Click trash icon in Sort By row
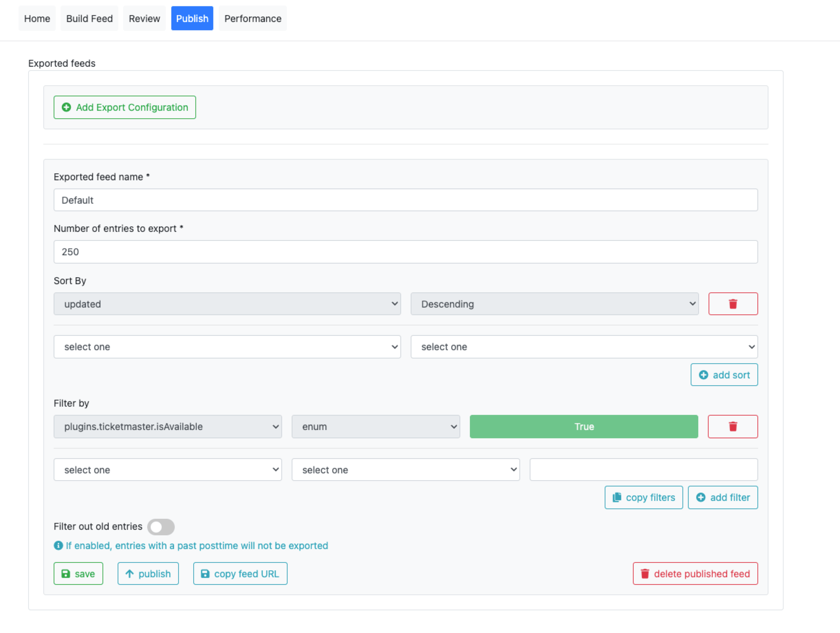Screen dimensions: 840x633 [733, 304]
